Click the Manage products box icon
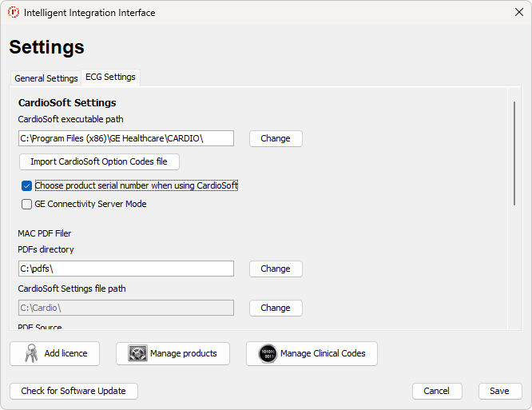Viewport: 532px width, 410px height. (x=137, y=353)
